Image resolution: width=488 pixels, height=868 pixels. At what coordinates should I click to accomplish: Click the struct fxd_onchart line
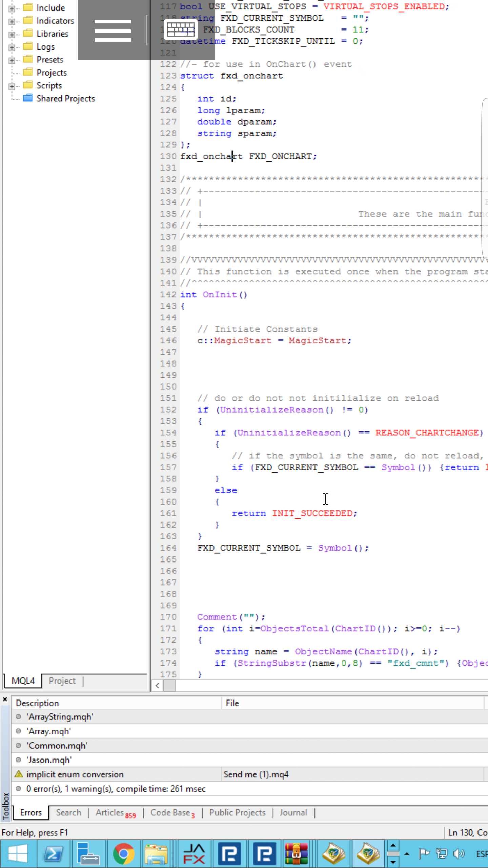pos(231,76)
